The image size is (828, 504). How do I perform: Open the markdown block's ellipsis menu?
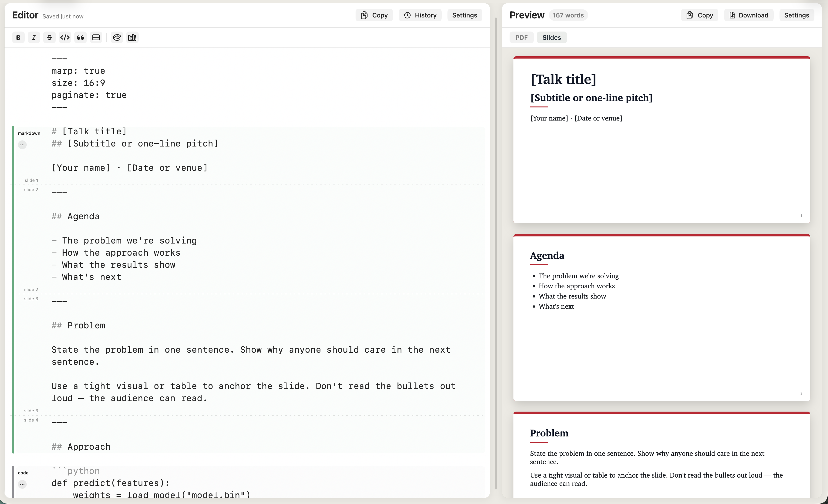22,145
